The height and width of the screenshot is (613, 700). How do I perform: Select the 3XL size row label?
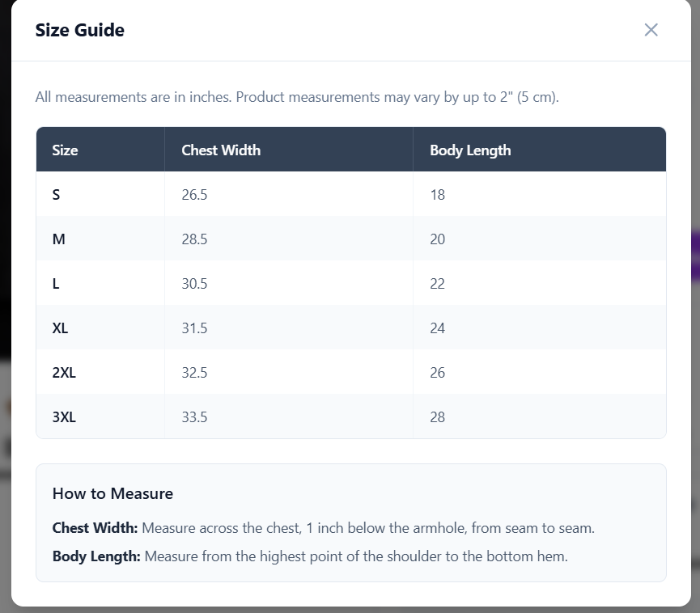pyautogui.click(x=64, y=417)
